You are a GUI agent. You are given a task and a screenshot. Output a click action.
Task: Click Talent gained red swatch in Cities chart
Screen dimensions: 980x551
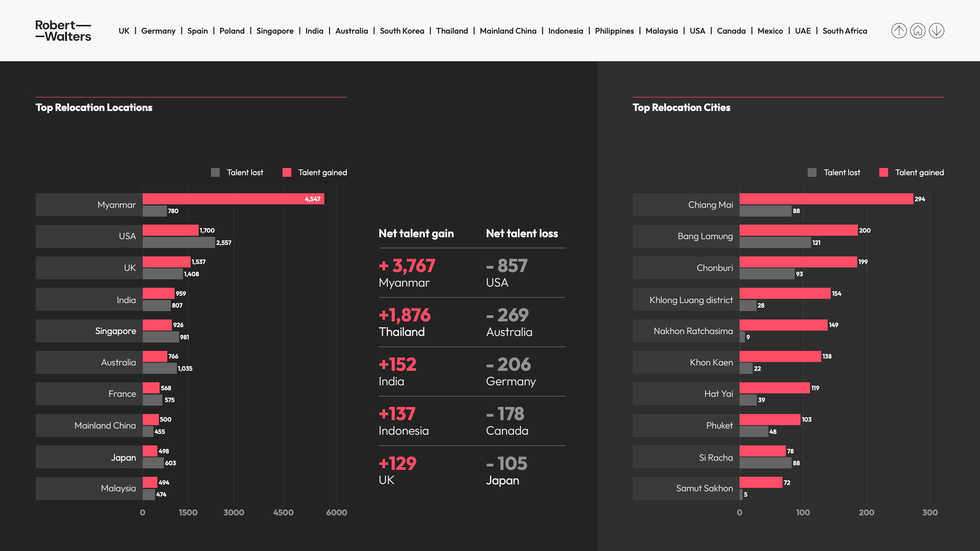pos(884,173)
